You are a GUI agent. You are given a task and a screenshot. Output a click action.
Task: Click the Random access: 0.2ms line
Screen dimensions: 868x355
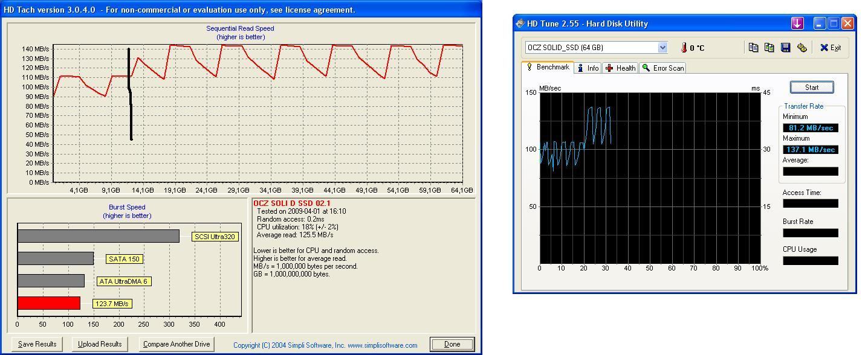coord(291,219)
